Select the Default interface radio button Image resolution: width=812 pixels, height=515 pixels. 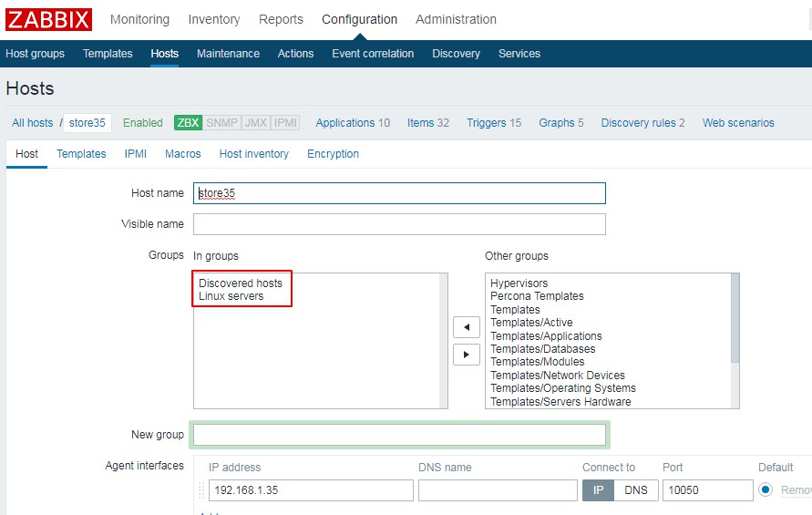[x=766, y=490]
